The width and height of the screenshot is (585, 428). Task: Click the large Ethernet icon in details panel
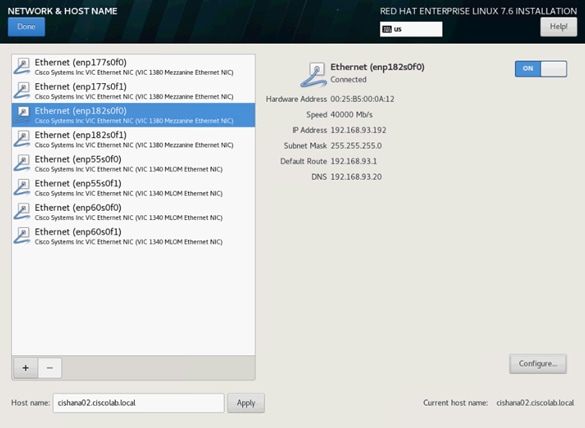click(314, 75)
